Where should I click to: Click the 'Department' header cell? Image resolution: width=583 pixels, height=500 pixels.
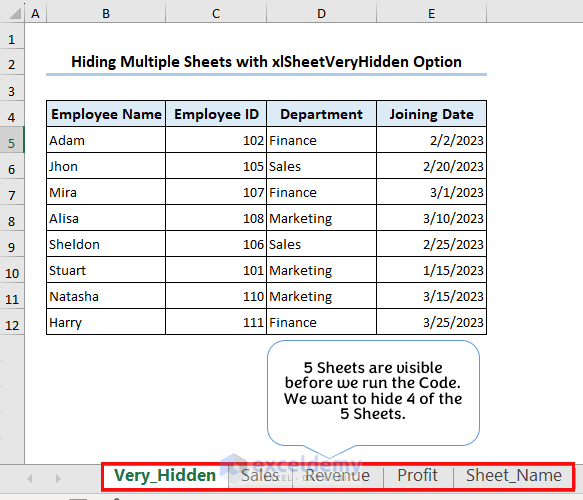(321, 114)
